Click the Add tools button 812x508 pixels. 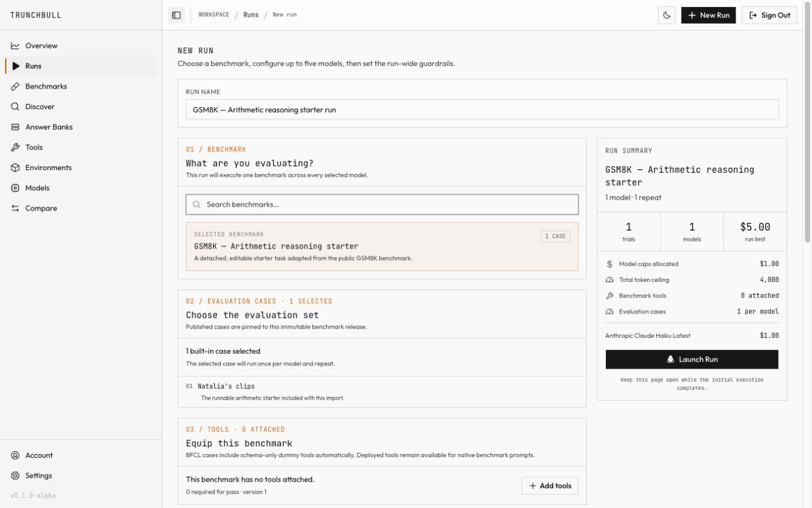550,486
